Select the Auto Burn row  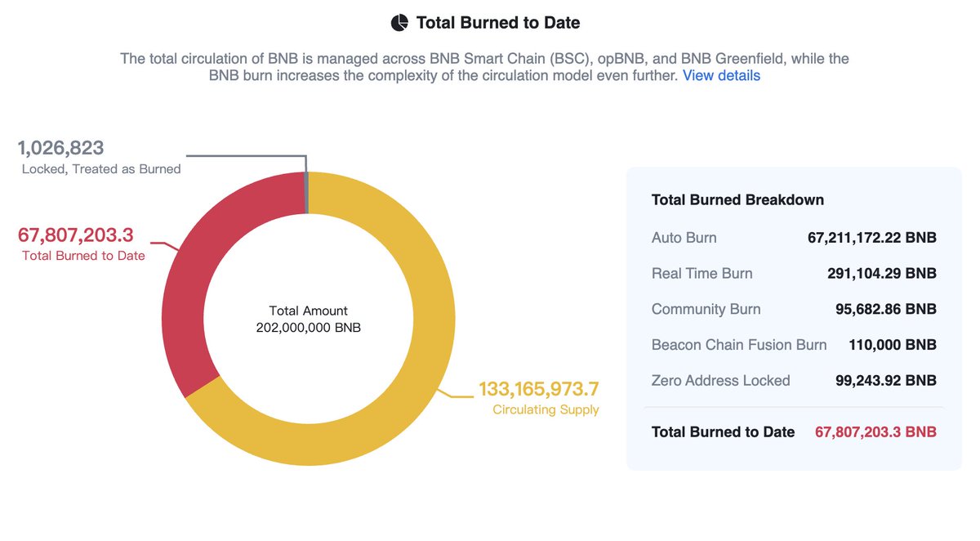click(794, 238)
